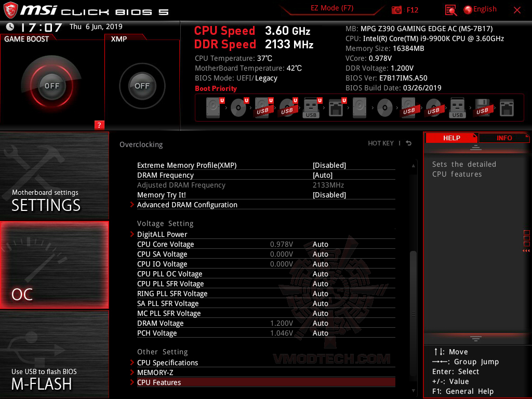Click the back arrow next to HOT KEY
This screenshot has width=532, height=399.
[408, 143]
